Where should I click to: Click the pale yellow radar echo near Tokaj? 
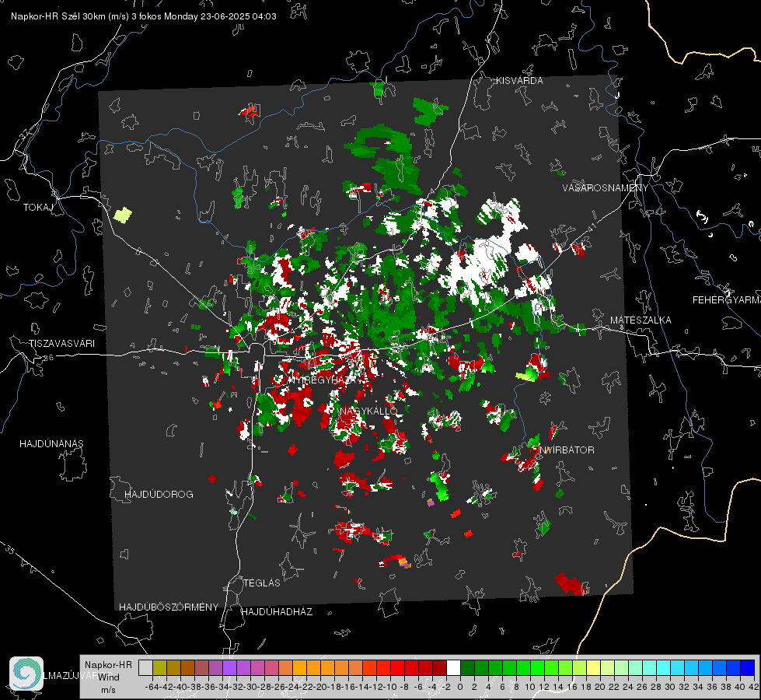coord(122,215)
